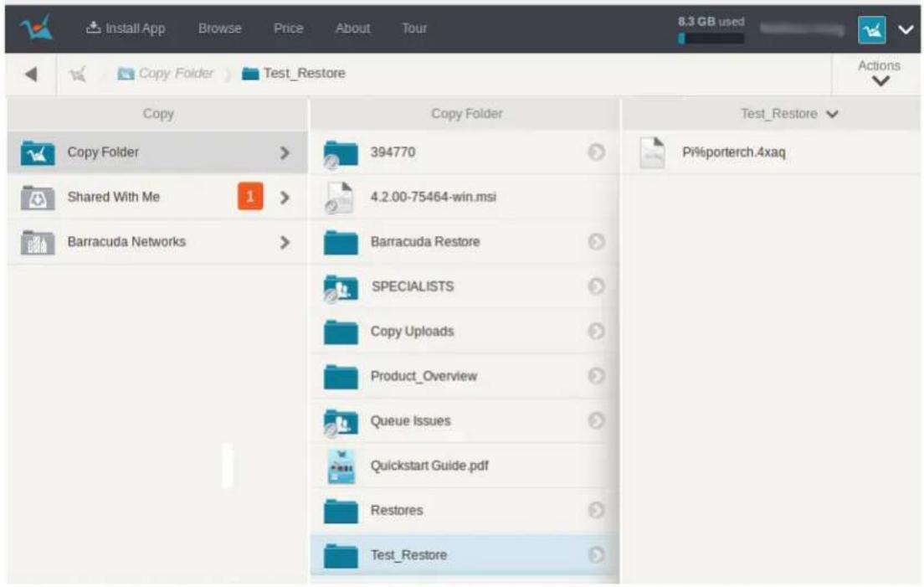Select the Barracuda Networks label
The width and height of the screenshot is (924, 587).
(126, 242)
